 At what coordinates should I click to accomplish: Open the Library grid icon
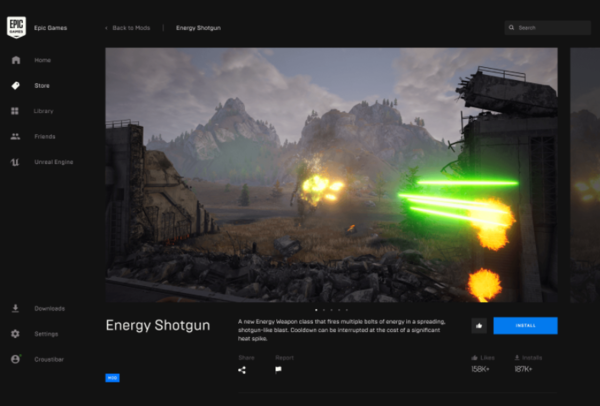click(15, 111)
